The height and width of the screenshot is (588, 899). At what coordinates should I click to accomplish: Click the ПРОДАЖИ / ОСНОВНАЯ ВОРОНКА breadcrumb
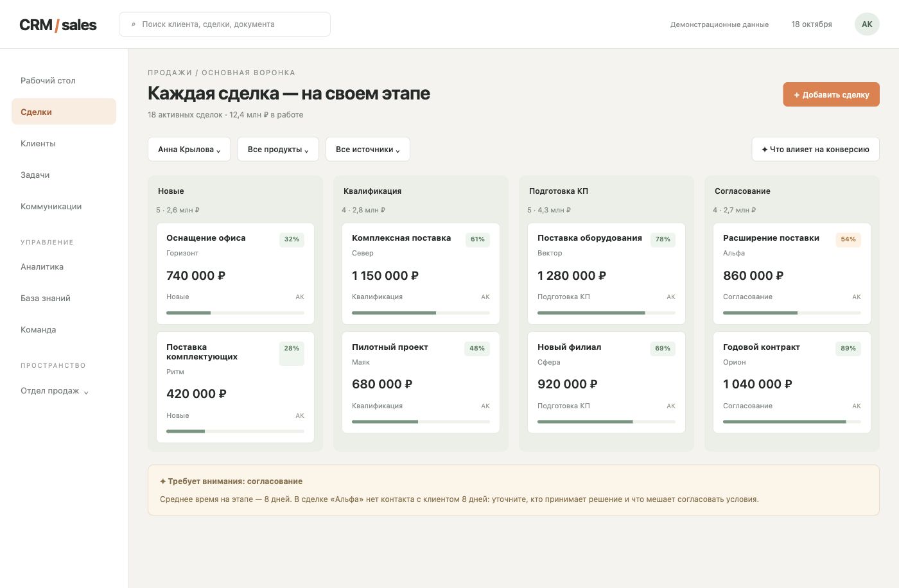click(222, 73)
